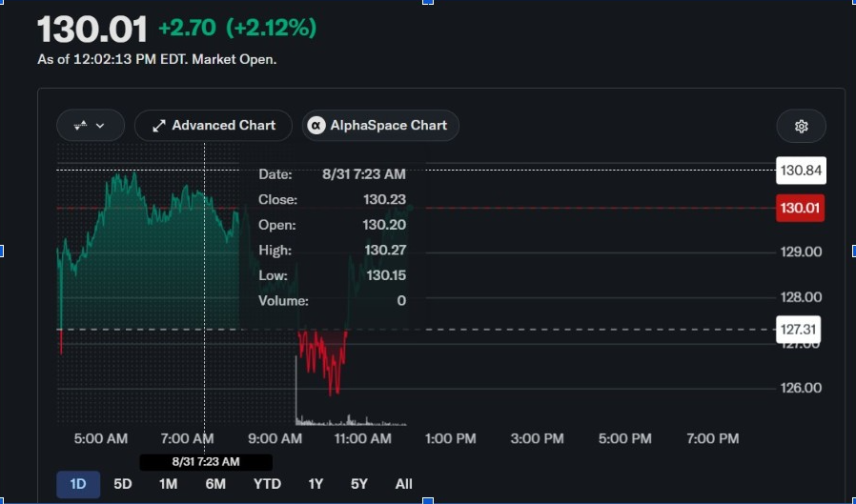Click the red 130.01 current price label
Viewport: 856px width, 504px height.
[801, 208]
